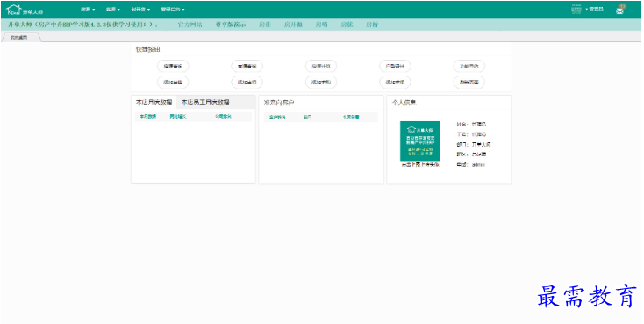Click the link between 房住 and 房哨
Screen dimensions: 644x324
pos(293,25)
